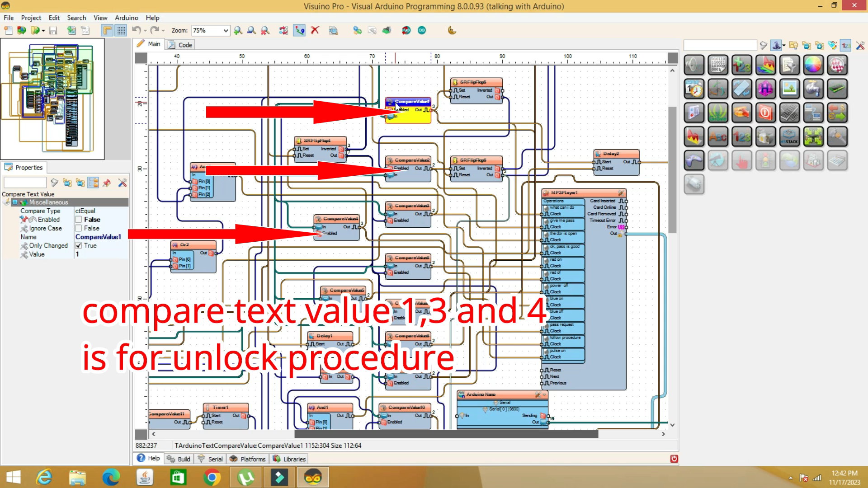Open the color wheel component category

pyautogui.click(x=813, y=65)
